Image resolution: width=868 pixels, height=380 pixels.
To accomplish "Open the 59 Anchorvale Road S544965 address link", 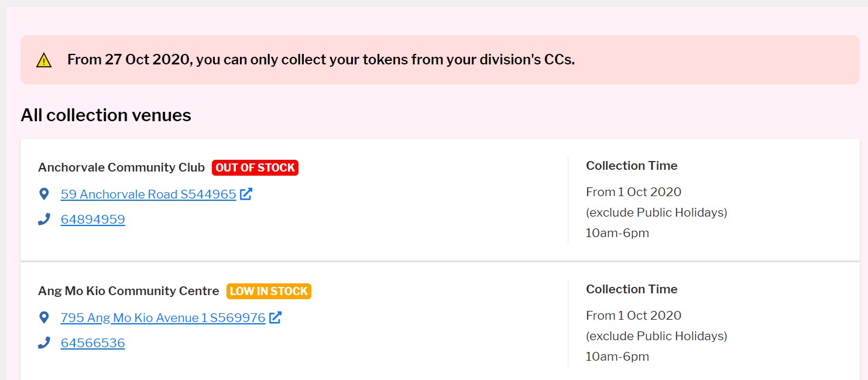I will coord(149,194).
